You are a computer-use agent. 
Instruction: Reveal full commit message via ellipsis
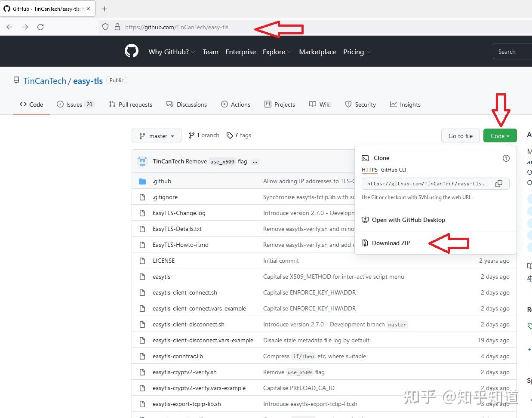255,162
